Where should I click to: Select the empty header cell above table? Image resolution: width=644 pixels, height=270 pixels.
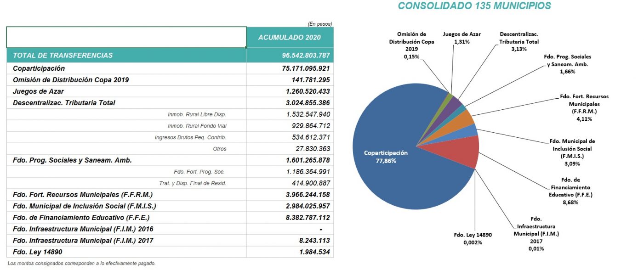126,37
